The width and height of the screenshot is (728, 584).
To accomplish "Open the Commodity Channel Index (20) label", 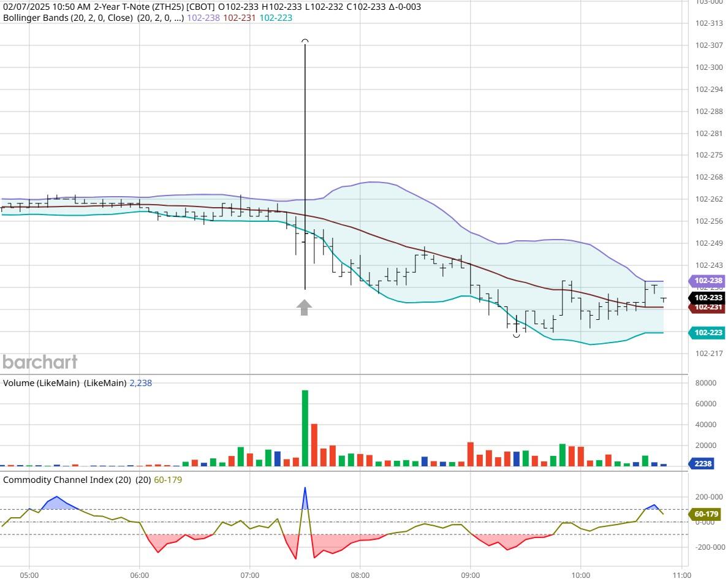I will (67, 480).
